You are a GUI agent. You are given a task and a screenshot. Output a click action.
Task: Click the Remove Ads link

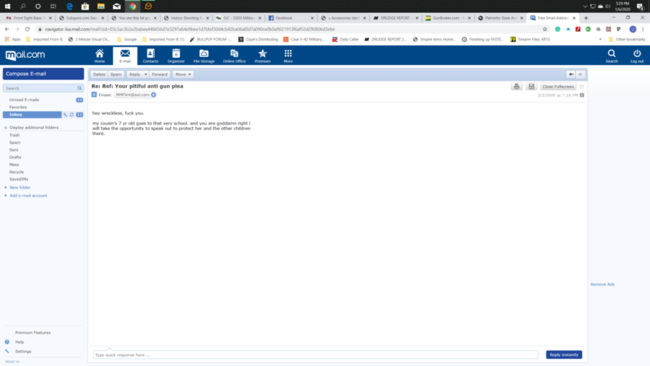(602, 284)
